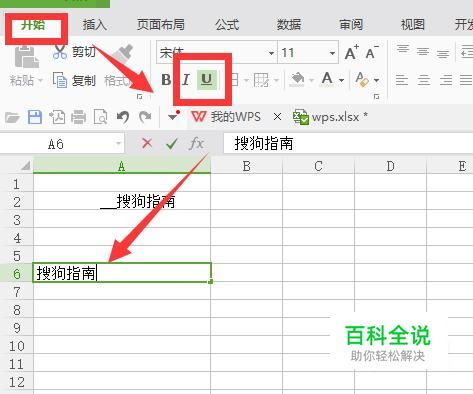Expand the draw border grid dropdown arrow
This screenshot has height=394, width=473.
(x=276, y=80)
